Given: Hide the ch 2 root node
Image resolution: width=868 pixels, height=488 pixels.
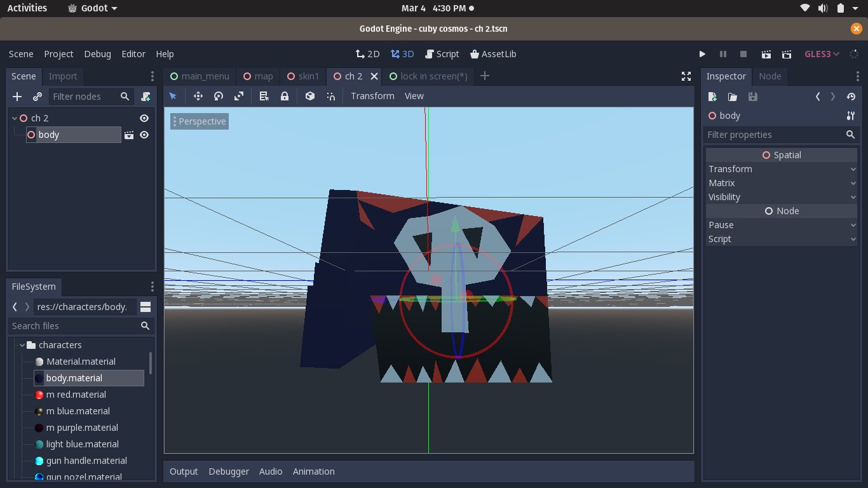Looking at the screenshot, I should (144, 118).
